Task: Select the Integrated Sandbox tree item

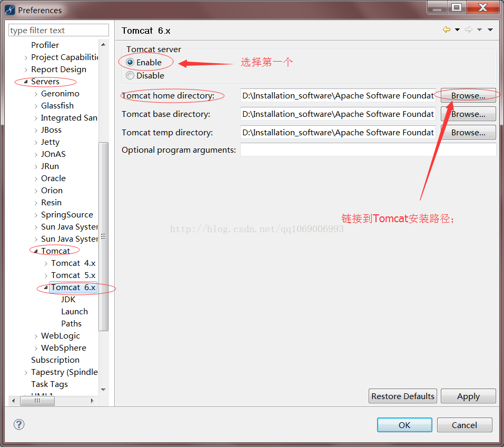Action: pos(69,118)
